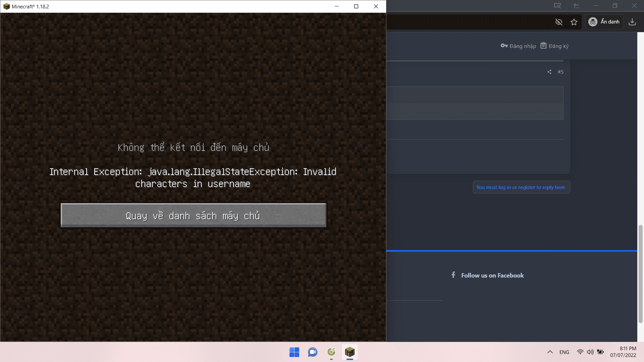Open post number #5 permalink

pyautogui.click(x=560, y=72)
